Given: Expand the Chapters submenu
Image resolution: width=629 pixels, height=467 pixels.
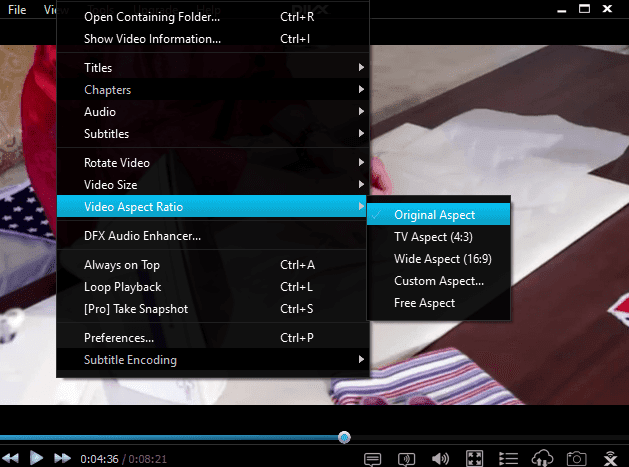Looking at the screenshot, I should (213, 89).
